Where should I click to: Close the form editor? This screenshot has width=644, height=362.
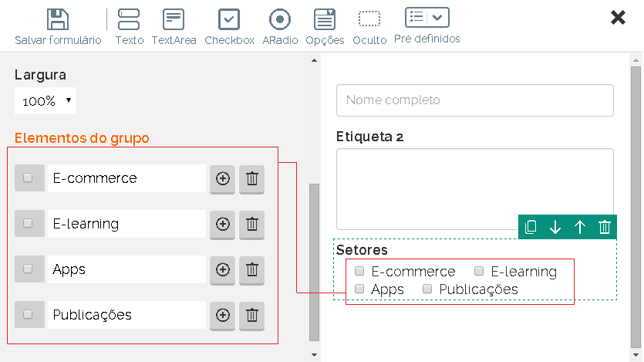click(x=618, y=18)
